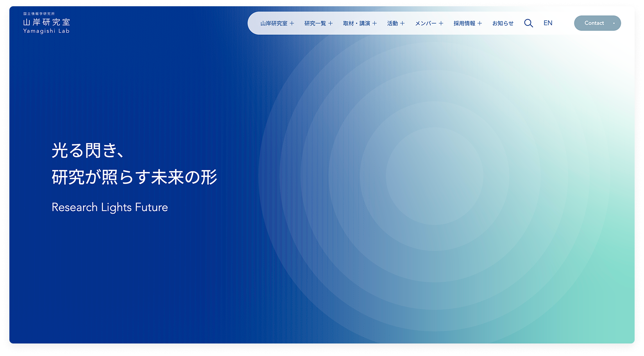This screenshot has height=356, width=644.
Task: Open the 取材・講演 menu item
Action: click(356, 23)
